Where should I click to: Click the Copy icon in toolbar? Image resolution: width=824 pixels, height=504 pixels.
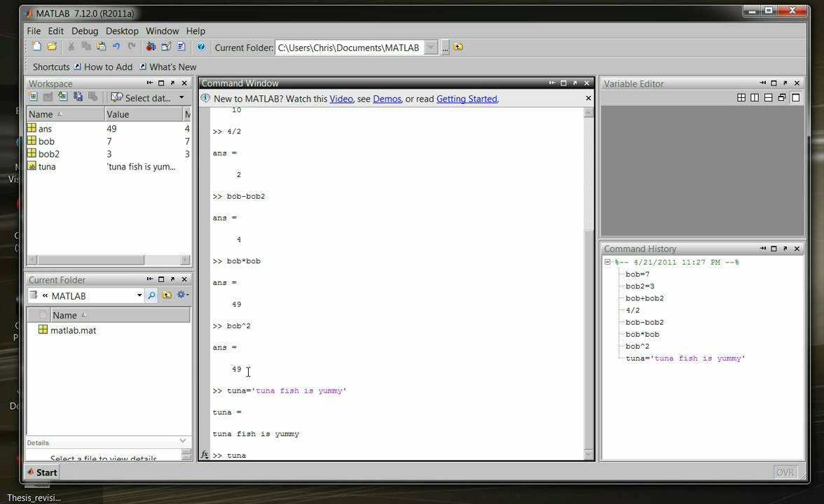pos(85,47)
